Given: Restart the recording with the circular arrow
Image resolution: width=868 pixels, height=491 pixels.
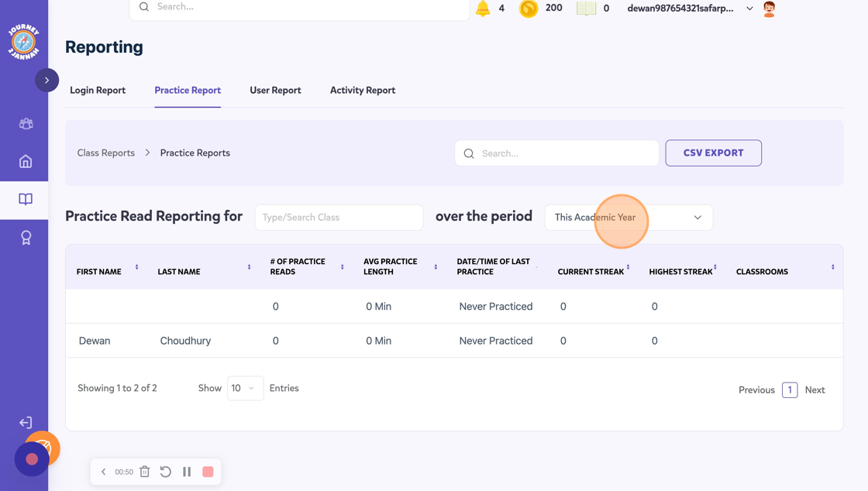Looking at the screenshot, I should tap(166, 472).
